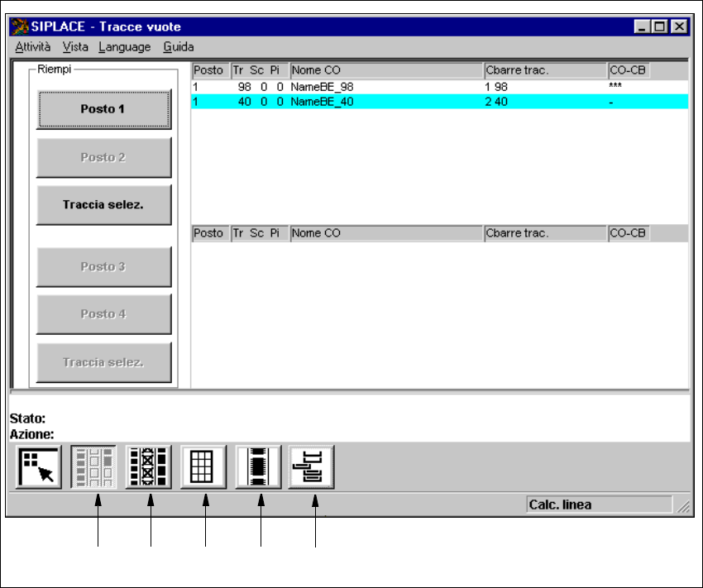Click the selection cursor icon in bottom toolbar
The height and width of the screenshot is (588, 703).
pos(39,466)
